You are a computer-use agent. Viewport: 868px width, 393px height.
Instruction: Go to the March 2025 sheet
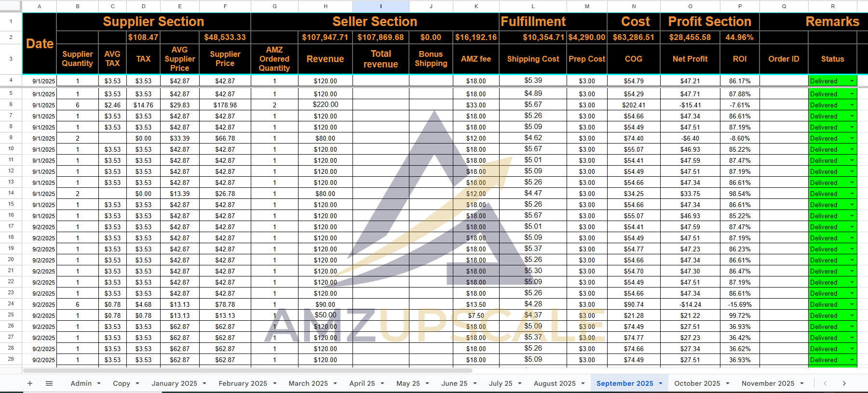[x=308, y=383]
